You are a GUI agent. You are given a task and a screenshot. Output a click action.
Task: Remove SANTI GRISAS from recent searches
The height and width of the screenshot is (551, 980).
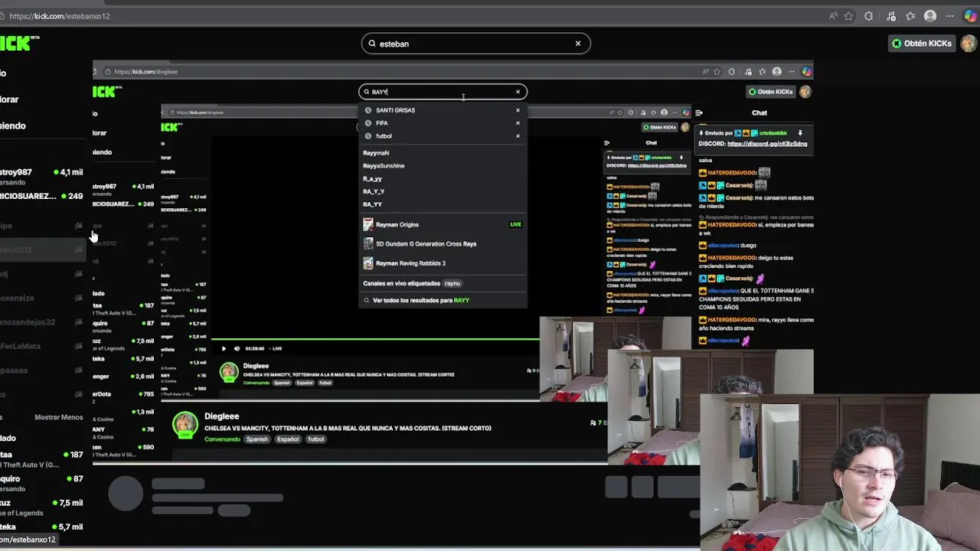518,110
